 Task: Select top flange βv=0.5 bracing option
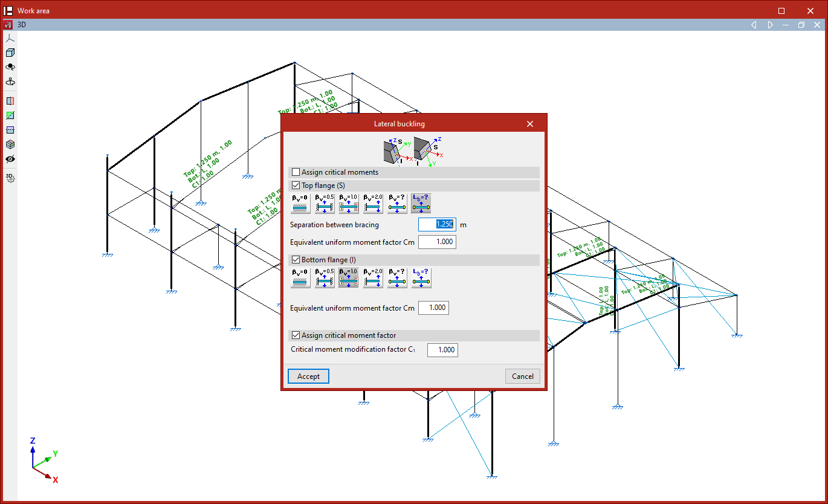pos(325,204)
